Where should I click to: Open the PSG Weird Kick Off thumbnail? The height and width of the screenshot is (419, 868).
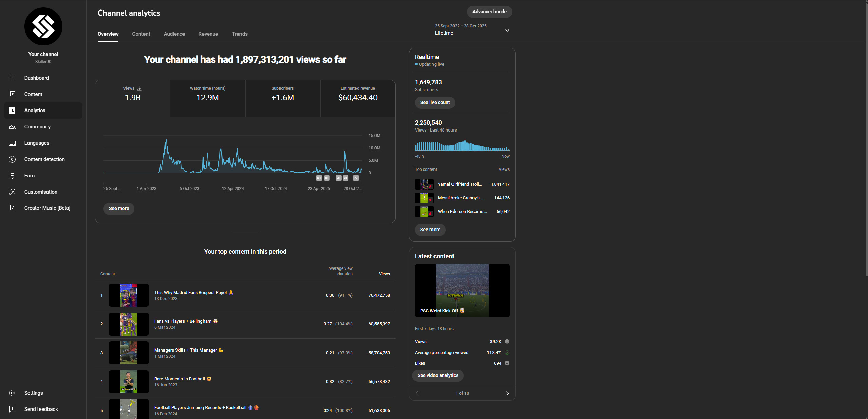(x=462, y=291)
